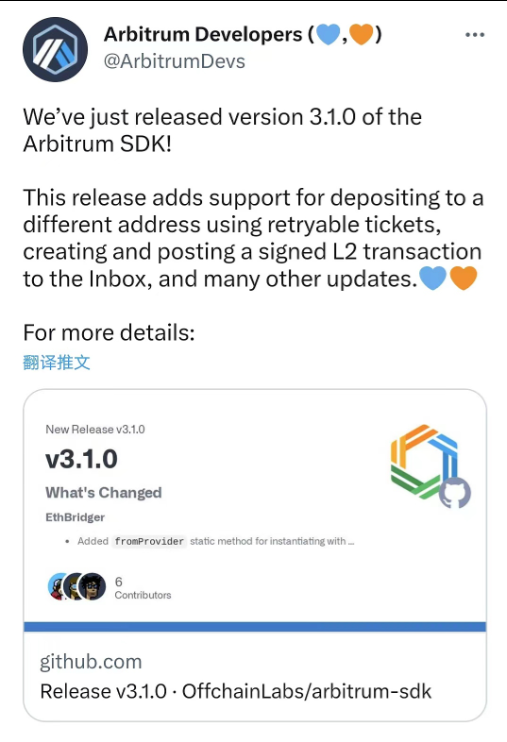
Task: Click the Arbitrum Developers display name
Action: [x=203, y=35]
